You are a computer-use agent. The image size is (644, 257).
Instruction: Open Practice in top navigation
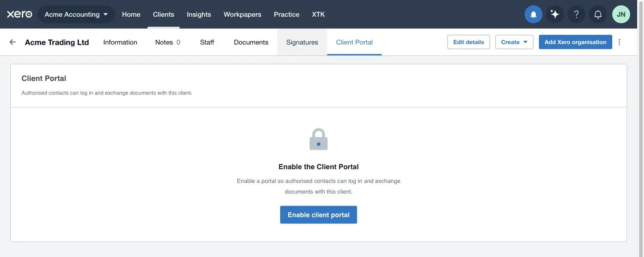[x=287, y=15]
